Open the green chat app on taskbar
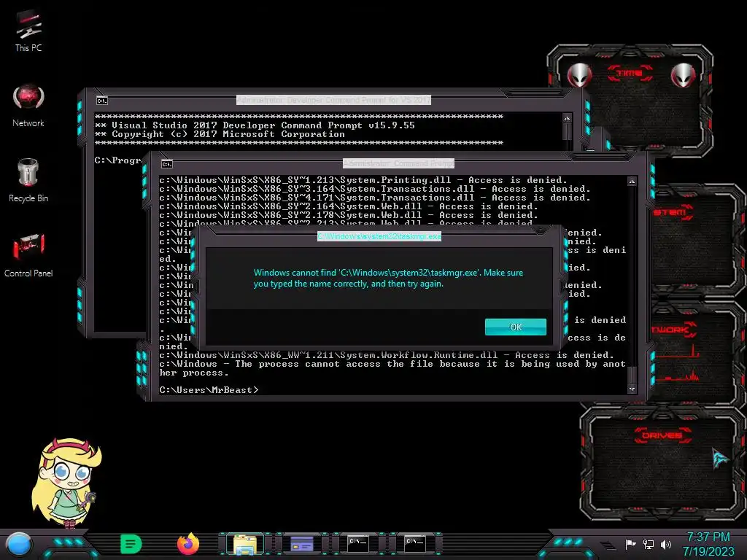The width and height of the screenshot is (747, 560). tap(131, 544)
